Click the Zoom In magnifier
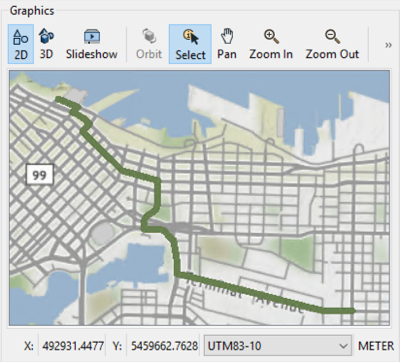The height and width of the screenshot is (362, 400). tap(271, 44)
